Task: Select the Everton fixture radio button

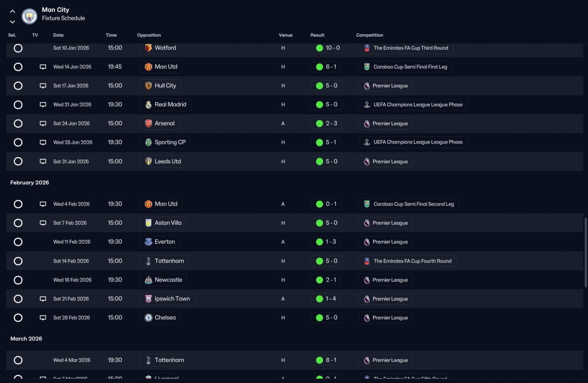Action: coord(18,242)
